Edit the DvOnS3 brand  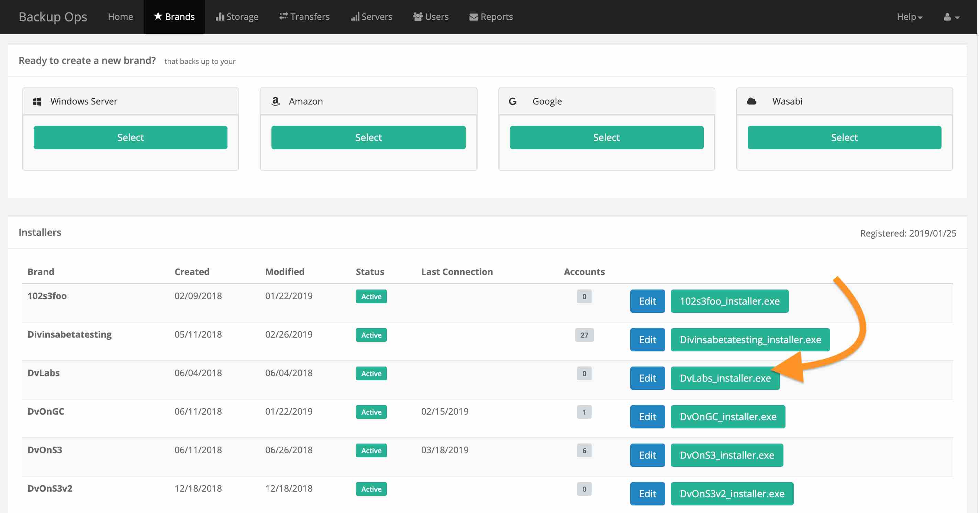point(647,455)
